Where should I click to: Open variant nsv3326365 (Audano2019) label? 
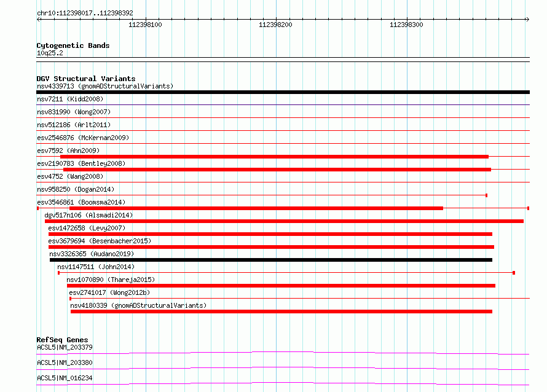(92, 254)
